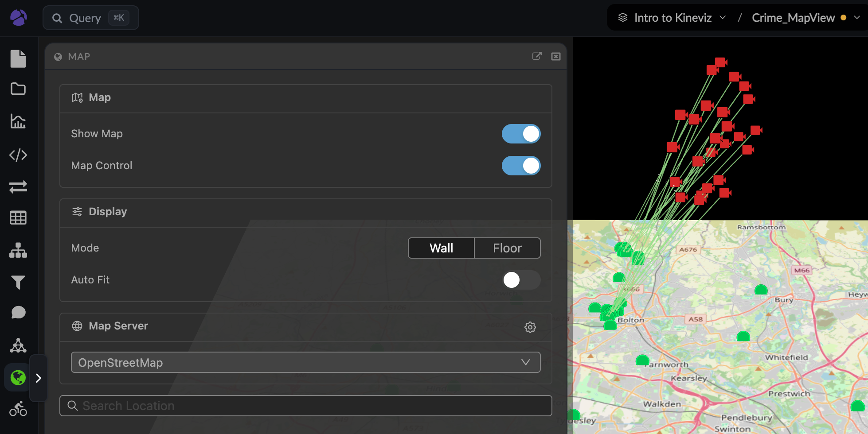Open the Query search box

(x=91, y=18)
